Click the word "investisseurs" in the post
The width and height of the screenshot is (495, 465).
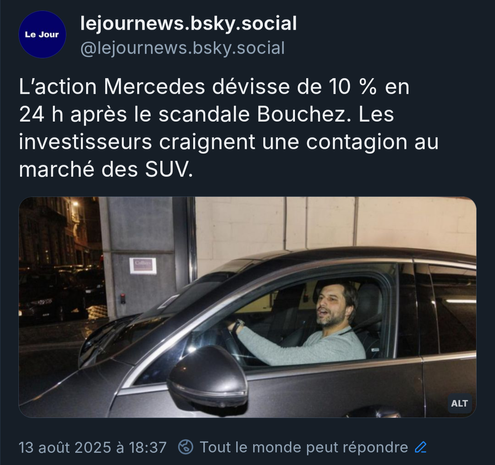[85, 142]
